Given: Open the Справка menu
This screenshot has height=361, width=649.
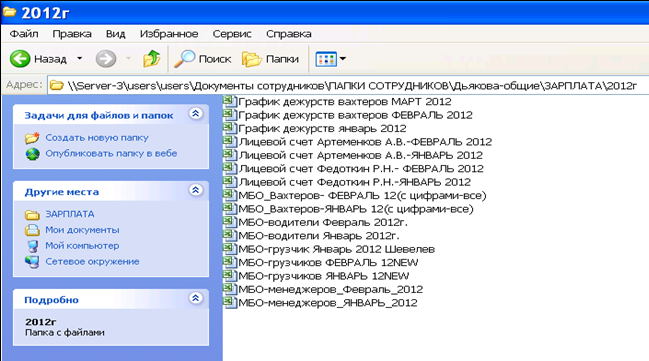Looking at the screenshot, I should click(288, 34).
